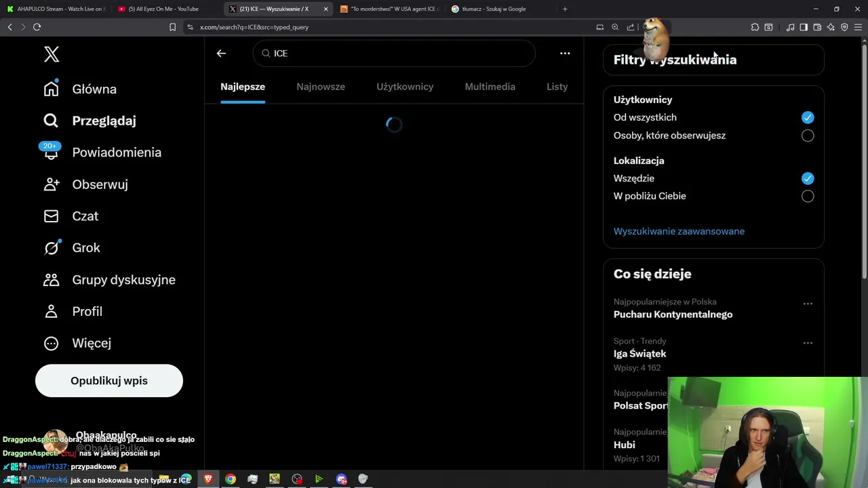Open the Leo AI sparkle icon
Screen dimensions: 868x488
coord(831,27)
